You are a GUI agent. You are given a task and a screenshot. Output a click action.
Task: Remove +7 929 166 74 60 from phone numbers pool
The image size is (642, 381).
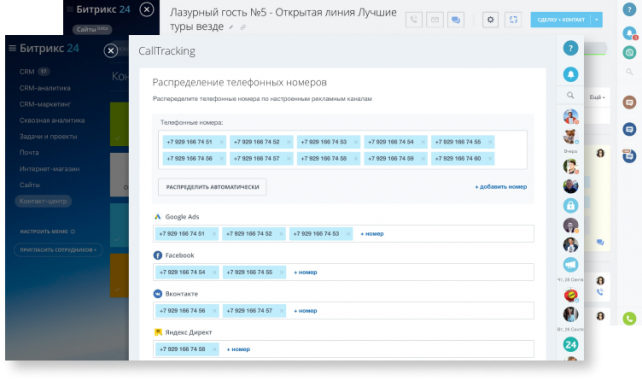[x=490, y=158]
